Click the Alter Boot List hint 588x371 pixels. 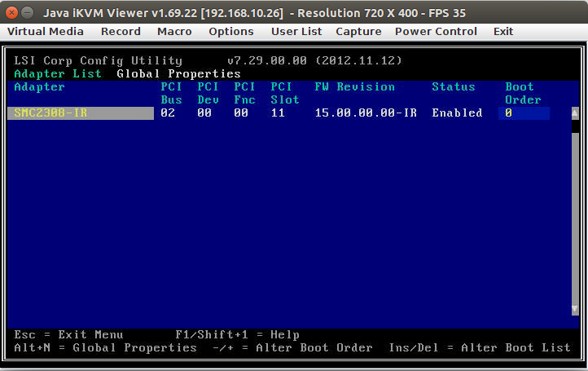point(479,347)
